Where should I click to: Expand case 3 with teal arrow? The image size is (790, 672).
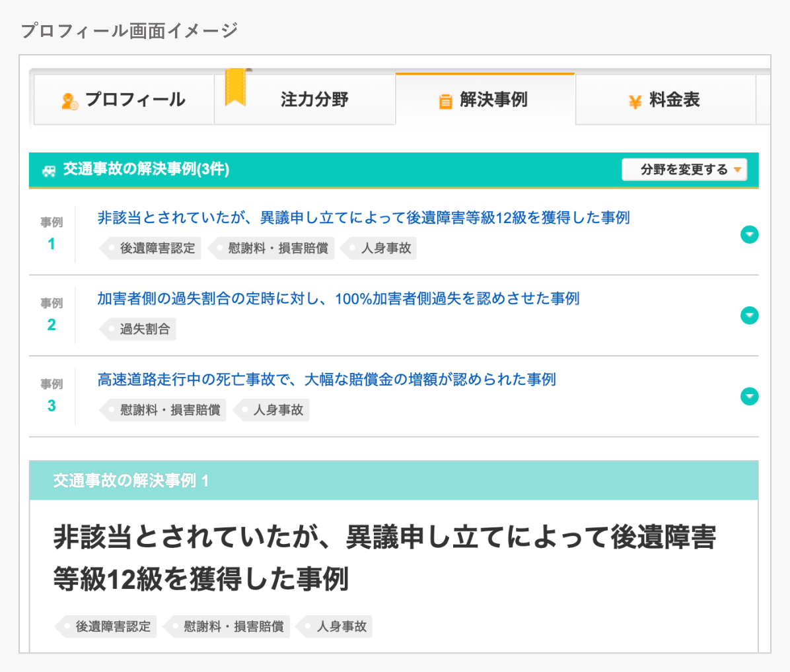[x=749, y=397]
